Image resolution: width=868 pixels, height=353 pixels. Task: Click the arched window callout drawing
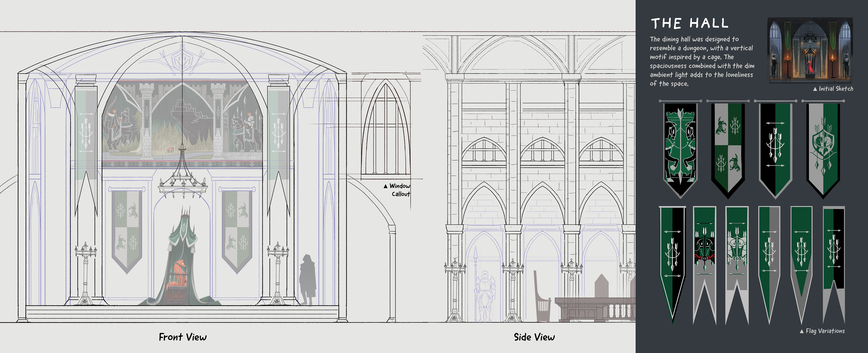[x=385, y=130]
